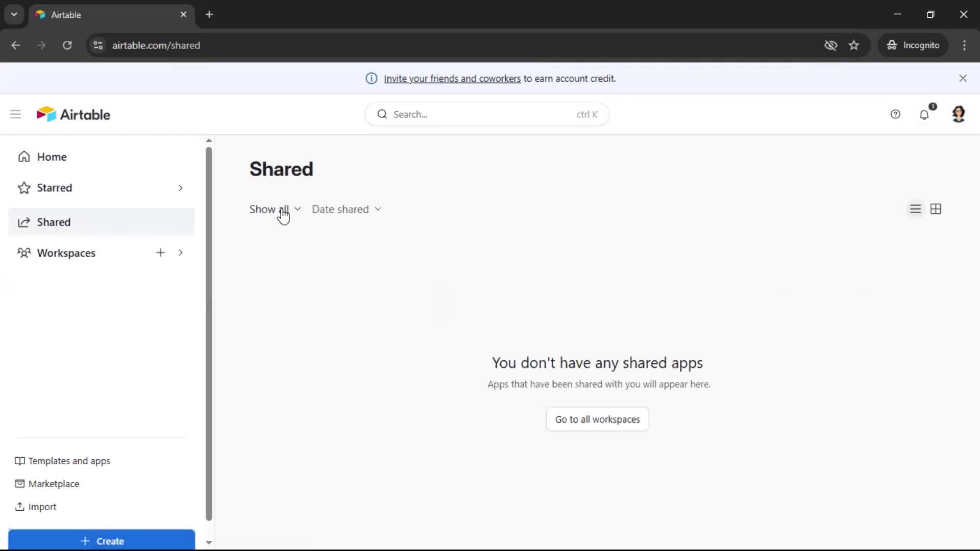This screenshot has height=551, width=980.
Task: Focus the Search field
Action: 486,114
